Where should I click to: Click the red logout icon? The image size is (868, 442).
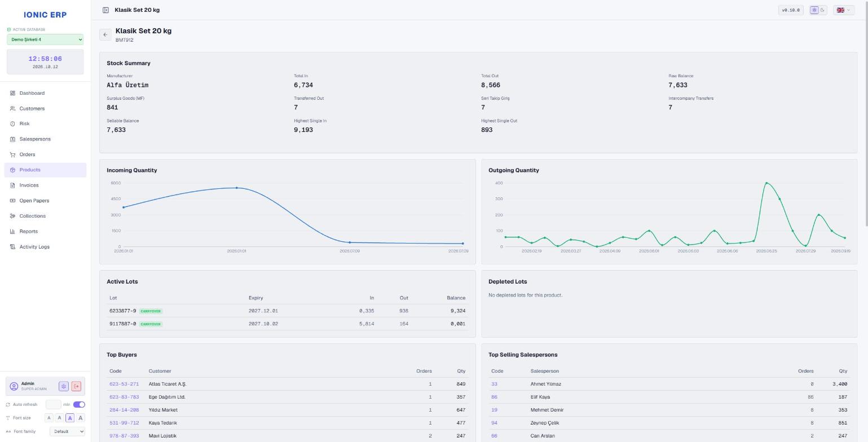pos(76,386)
